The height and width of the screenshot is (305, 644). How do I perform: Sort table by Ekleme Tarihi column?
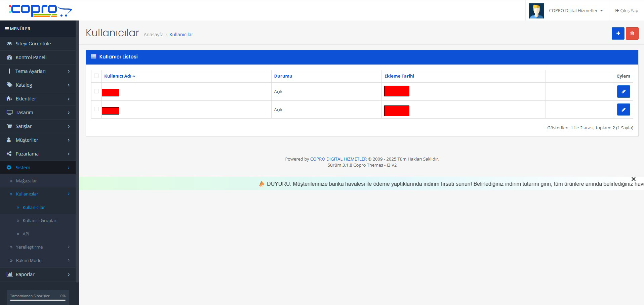pos(399,76)
